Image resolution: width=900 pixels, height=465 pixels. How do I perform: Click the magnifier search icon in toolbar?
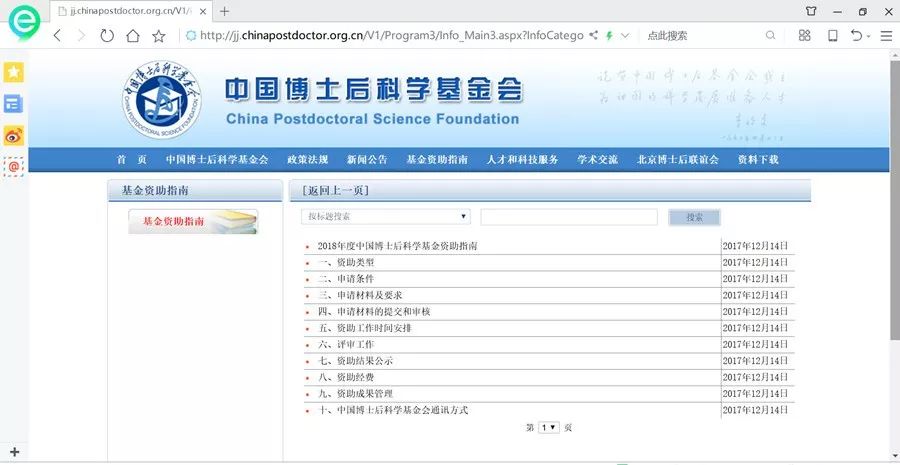click(x=770, y=35)
